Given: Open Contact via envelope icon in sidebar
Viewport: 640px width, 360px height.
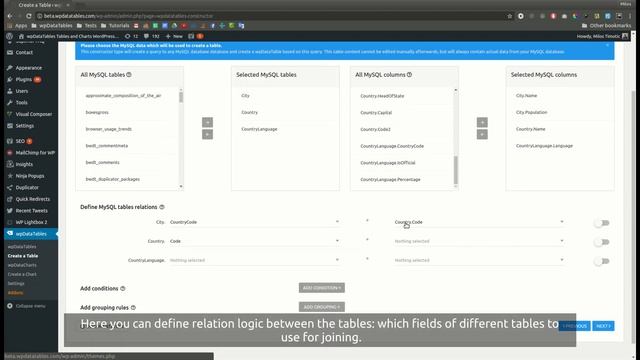Looking at the screenshot, I should pyautogui.click(x=10, y=53).
